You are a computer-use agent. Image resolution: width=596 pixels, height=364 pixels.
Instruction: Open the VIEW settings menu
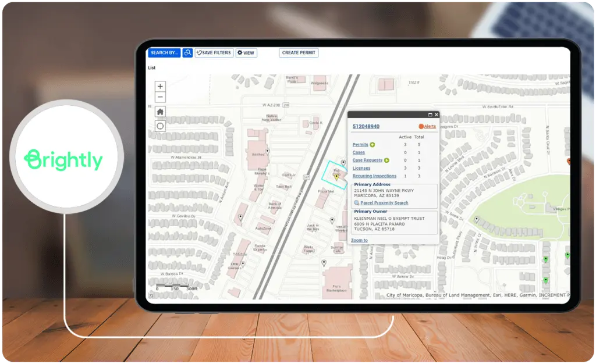pyautogui.click(x=246, y=53)
